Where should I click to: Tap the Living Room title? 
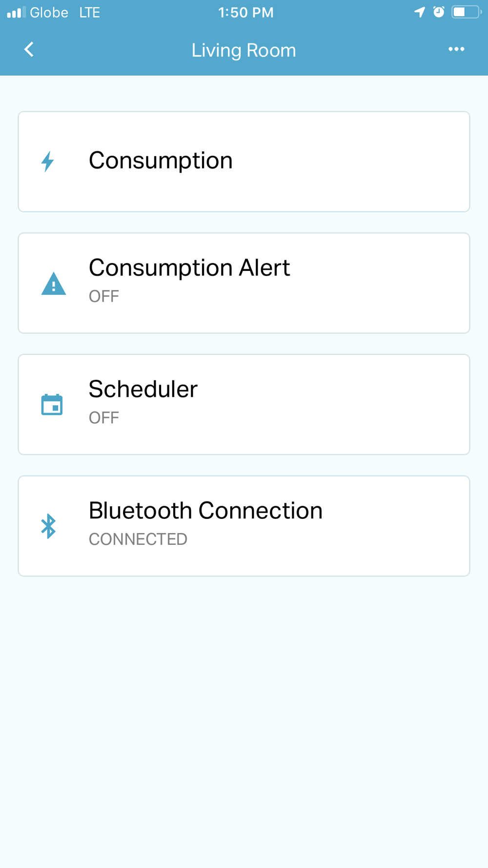244,50
